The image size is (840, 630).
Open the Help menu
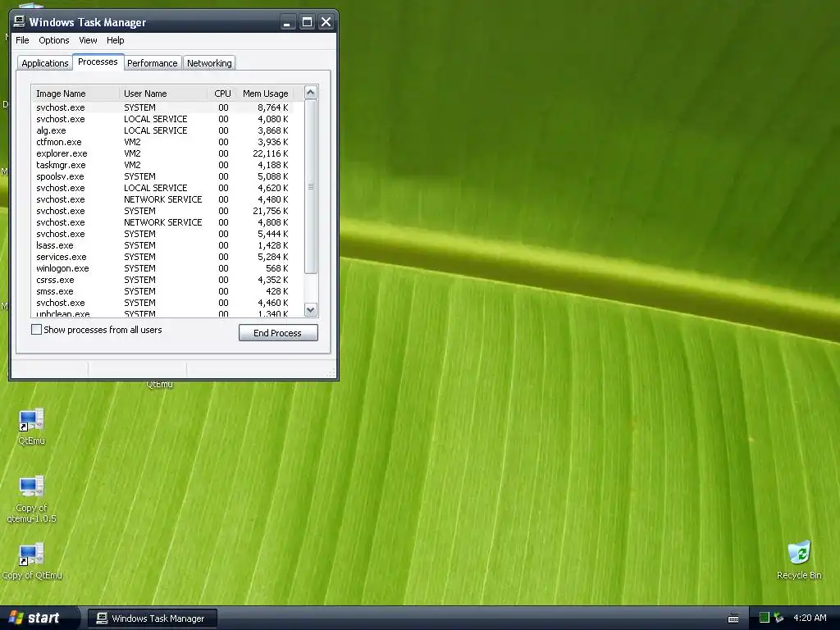(x=115, y=40)
